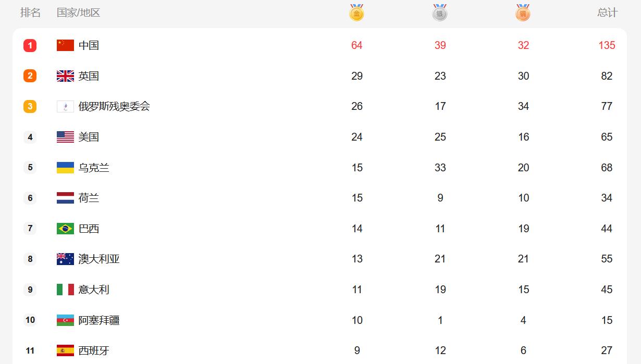
Task: Click the 总计 column header
Action: point(607,13)
